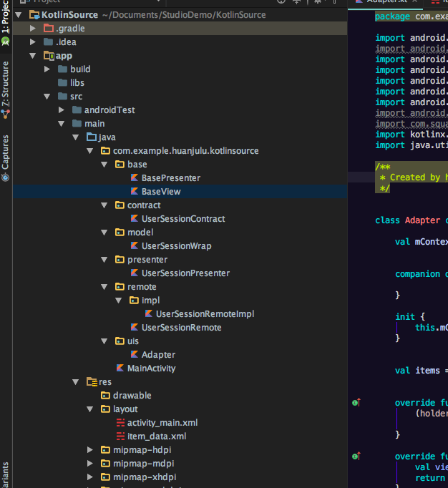The image size is (448, 488).
Task: Click the UserSessionRemoteImpl Kotlin icon
Action: click(149, 313)
